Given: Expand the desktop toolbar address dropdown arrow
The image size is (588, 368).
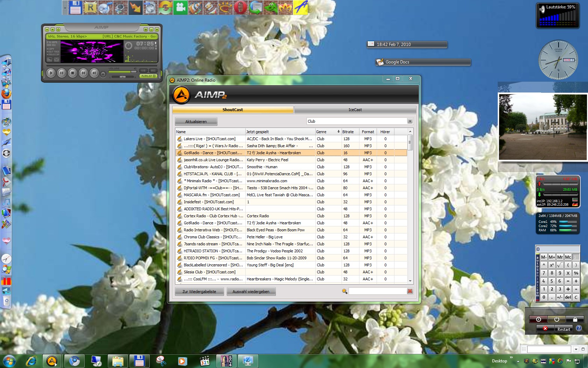Looking at the screenshot, I should click(576, 349).
